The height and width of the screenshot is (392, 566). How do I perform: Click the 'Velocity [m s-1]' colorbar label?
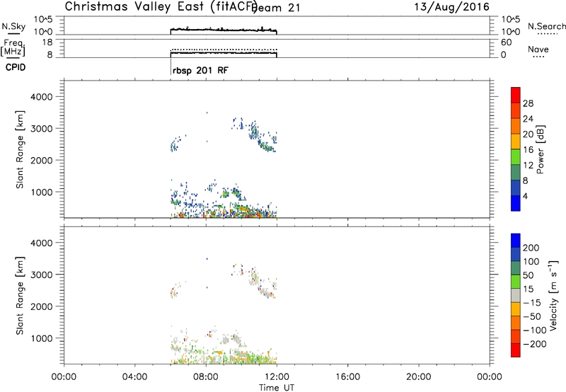(x=553, y=295)
